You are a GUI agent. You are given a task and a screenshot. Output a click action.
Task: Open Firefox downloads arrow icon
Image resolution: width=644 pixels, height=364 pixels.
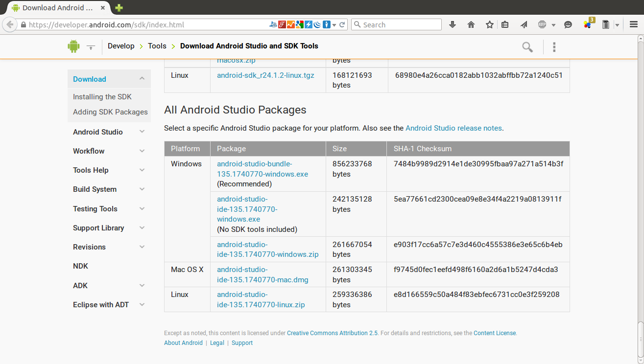point(453,24)
